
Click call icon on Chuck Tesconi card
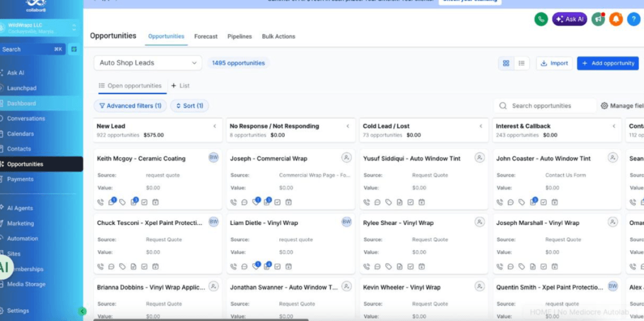(x=100, y=266)
